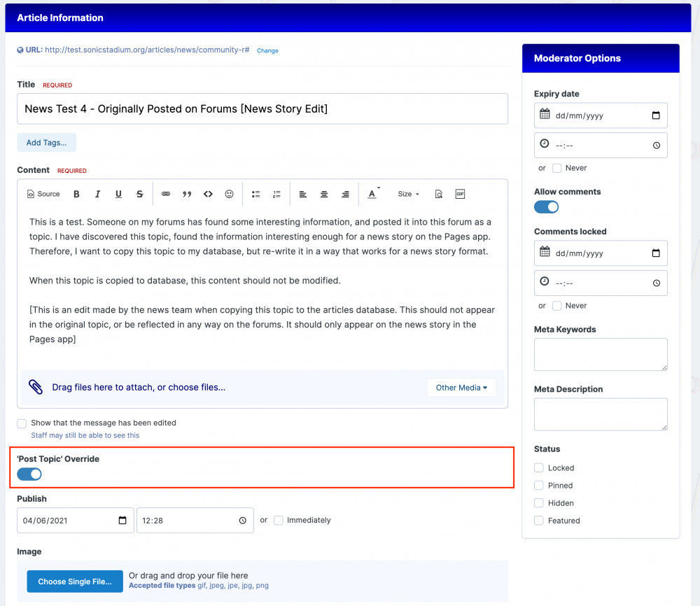
Task: Click into the Title input field
Action: tap(262, 109)
